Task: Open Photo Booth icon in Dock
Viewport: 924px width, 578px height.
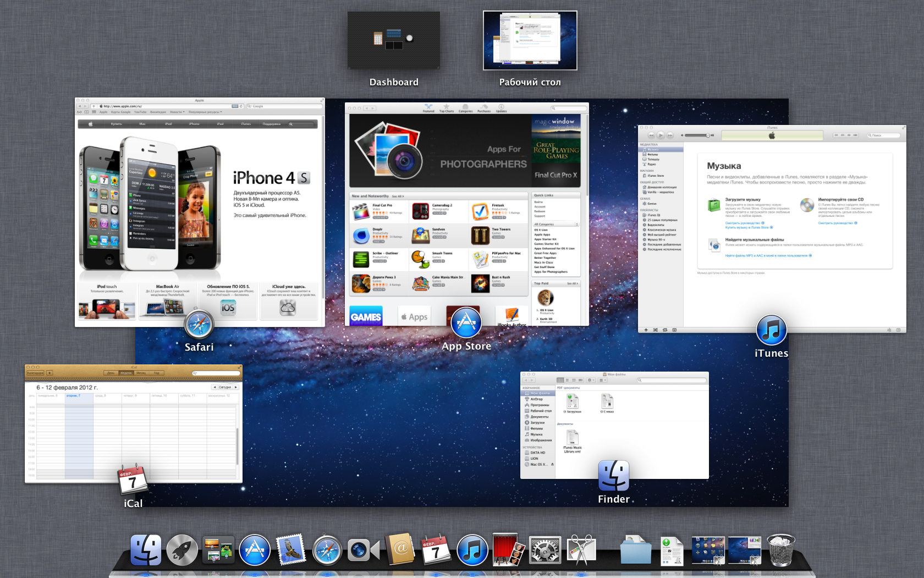Action: click(508, 550)
